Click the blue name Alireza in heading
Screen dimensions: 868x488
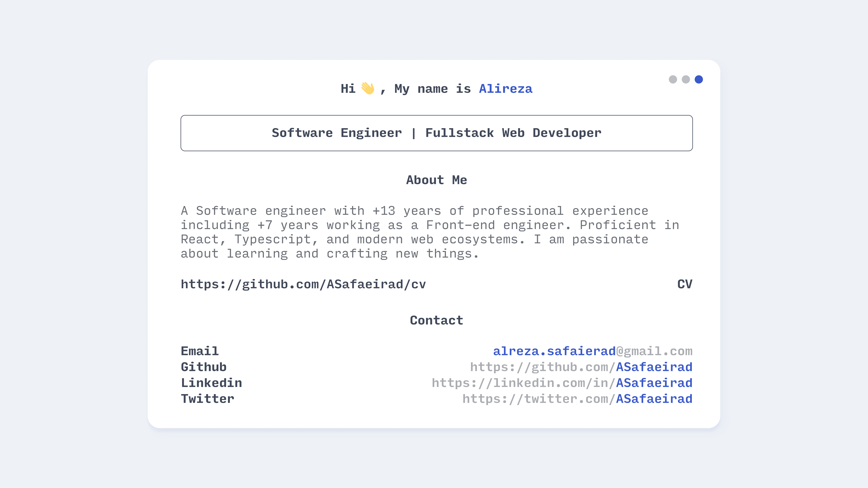(505, 89)
